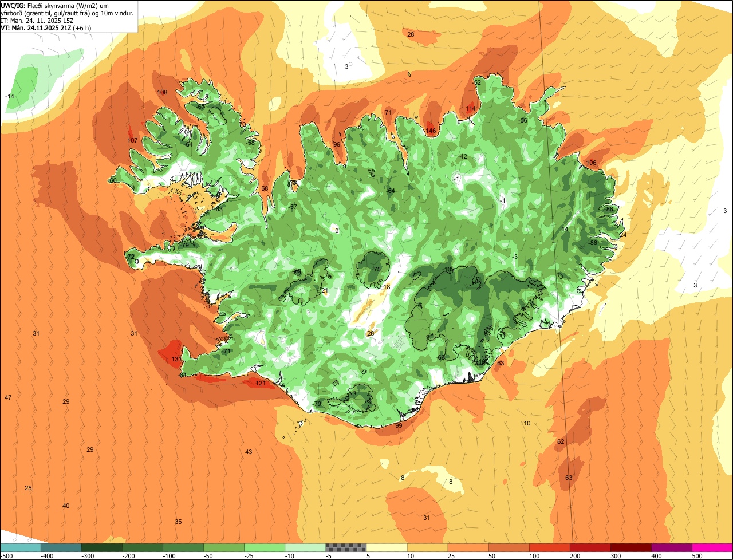Click the "(+6 h)" forecast offset text
This screenshot has width=733, height=560.
point(82,27)
